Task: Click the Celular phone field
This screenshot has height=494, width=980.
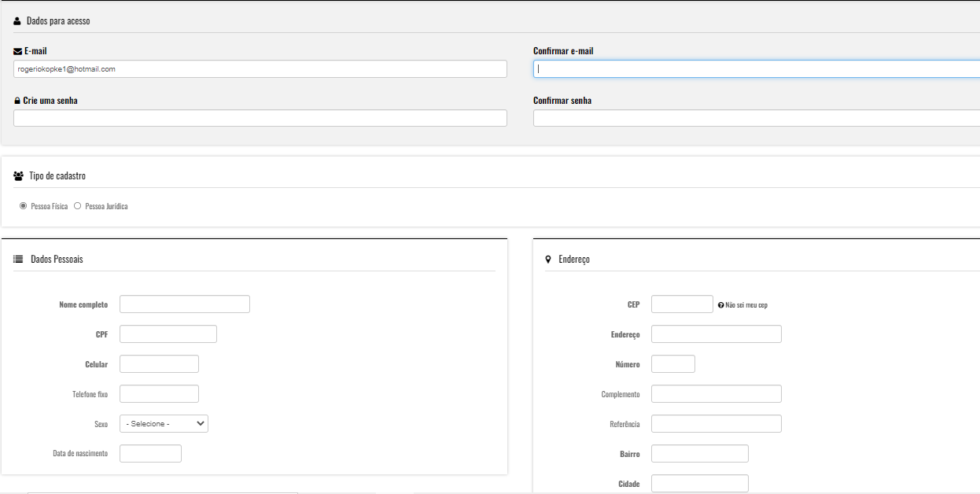Action: [x=159, y=364]
